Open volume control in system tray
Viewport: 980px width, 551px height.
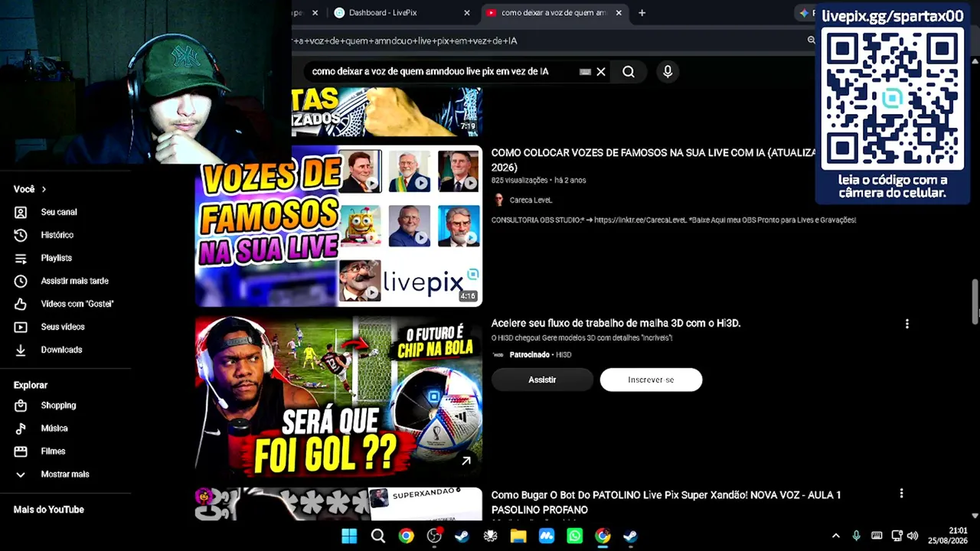coord(912,536)
